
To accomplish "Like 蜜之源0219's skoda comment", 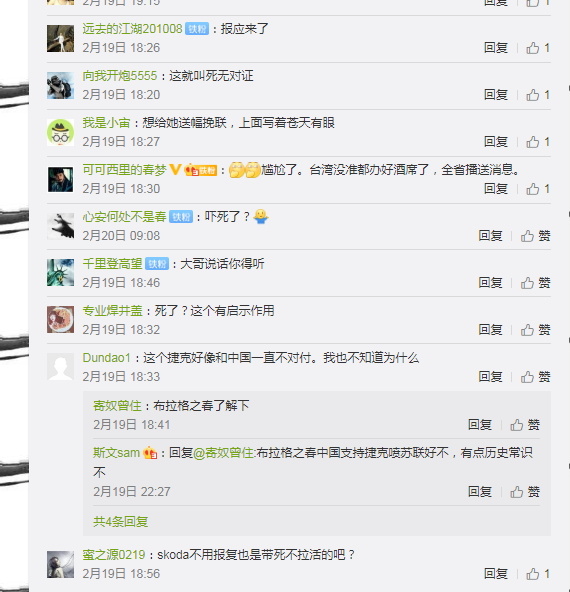I will 538,574.
